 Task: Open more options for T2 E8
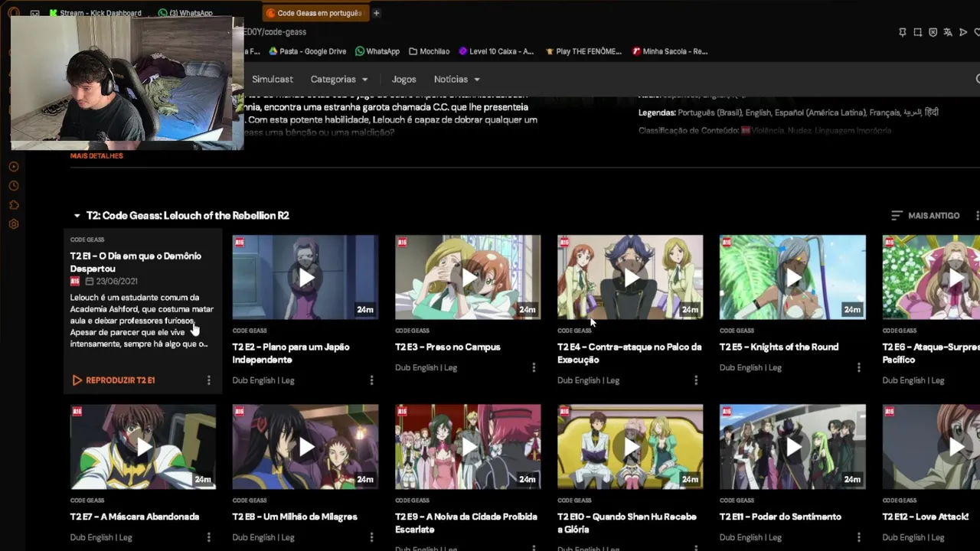coord(371,538)
